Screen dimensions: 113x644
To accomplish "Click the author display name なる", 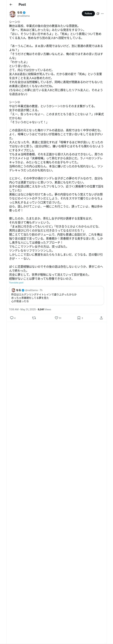I will pyautogui.click(x=20, y=12).
